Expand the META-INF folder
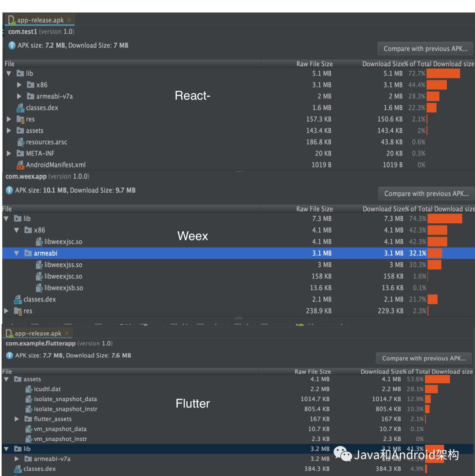Viewport: 475px width, 476px height. click(9, 153)
